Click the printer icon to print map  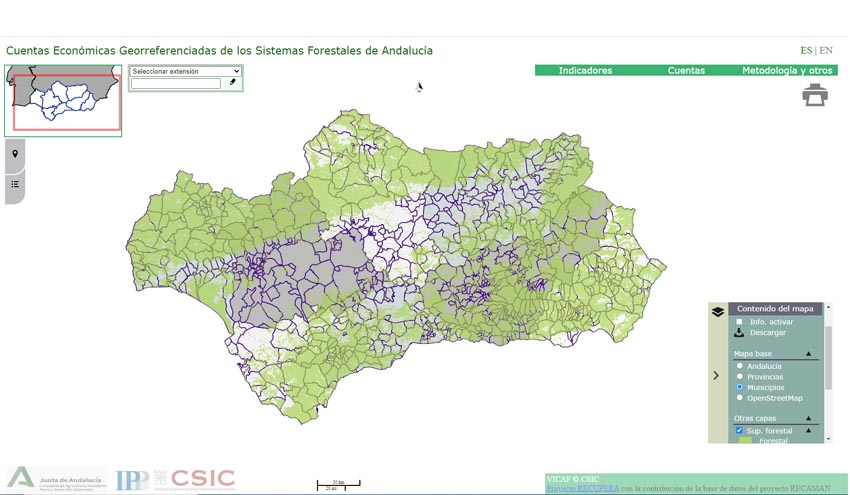815,95
